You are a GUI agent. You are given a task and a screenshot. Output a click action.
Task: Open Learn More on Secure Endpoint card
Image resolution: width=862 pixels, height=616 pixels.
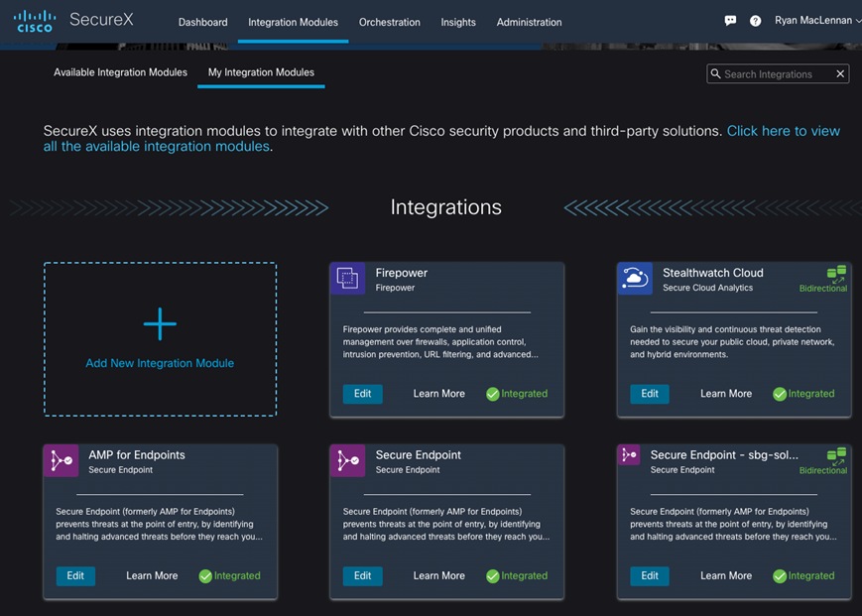point(438,576)
